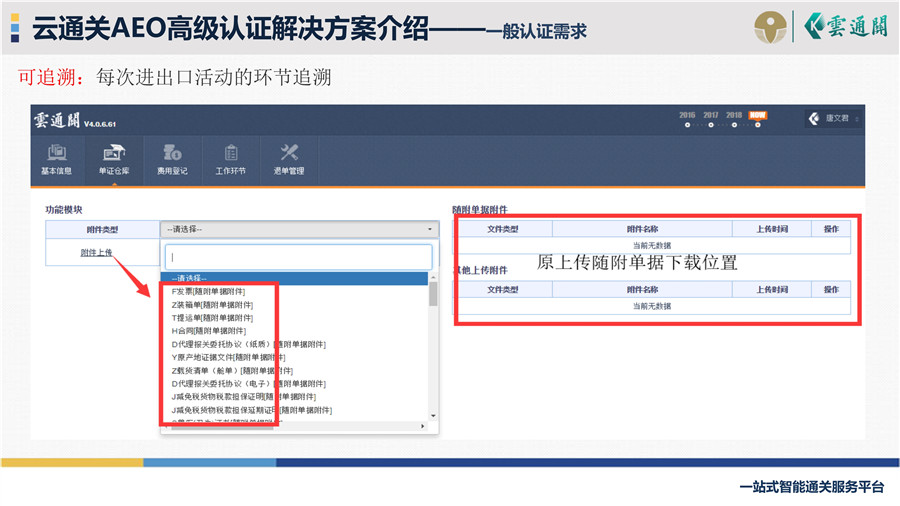Viewport: 900px width, 506px height.
Task: Click 上传时间 header in 其他上传附件 table
Action: pyautogui.click(x=772, y=290)
